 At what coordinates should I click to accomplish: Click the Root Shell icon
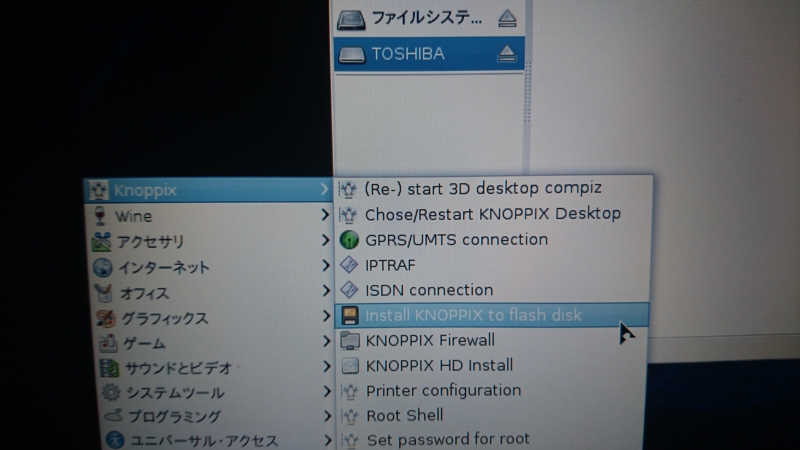[351, 416]
